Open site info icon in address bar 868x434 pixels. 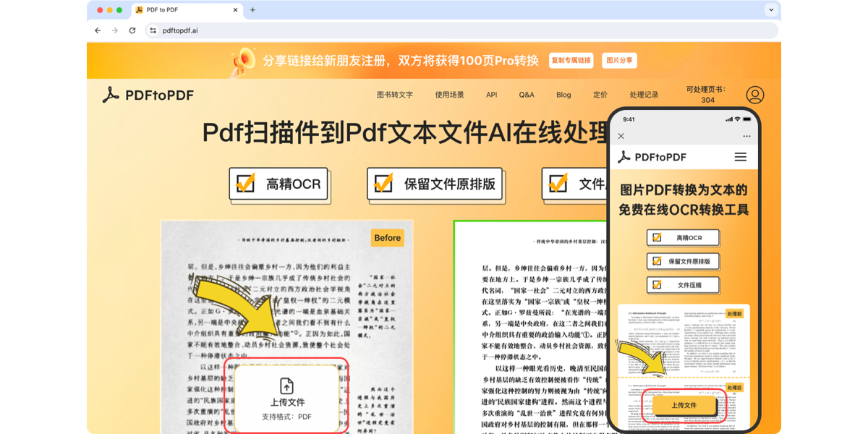153,30
